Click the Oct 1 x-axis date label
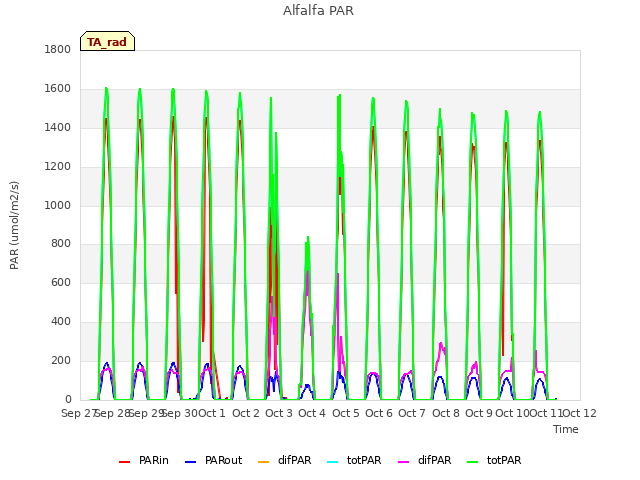The image size is (640, 480). click(212, 413)
